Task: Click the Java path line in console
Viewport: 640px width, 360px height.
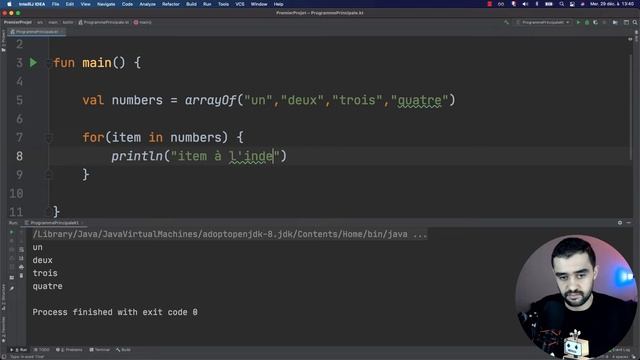Action: 230,234
